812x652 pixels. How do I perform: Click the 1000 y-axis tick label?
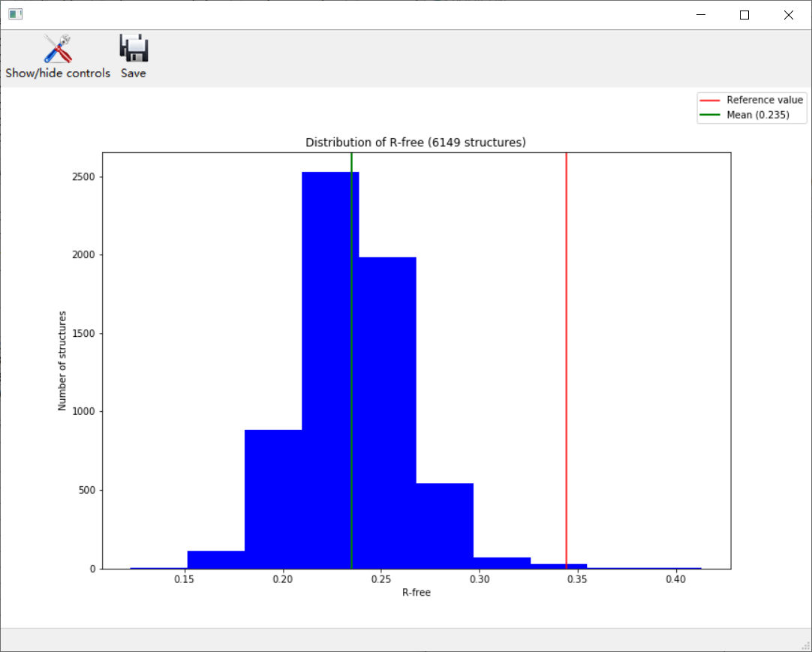[x=83, y=412]
